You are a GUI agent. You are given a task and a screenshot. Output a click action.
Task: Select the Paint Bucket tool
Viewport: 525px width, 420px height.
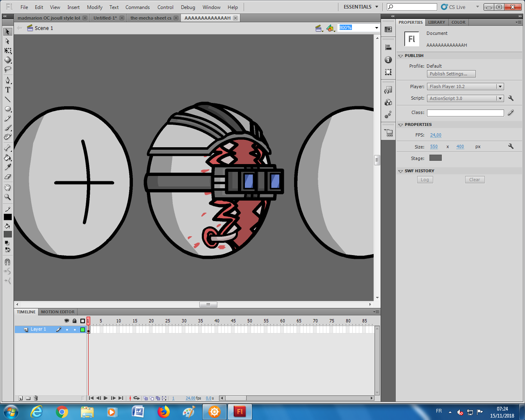[7, 157]
